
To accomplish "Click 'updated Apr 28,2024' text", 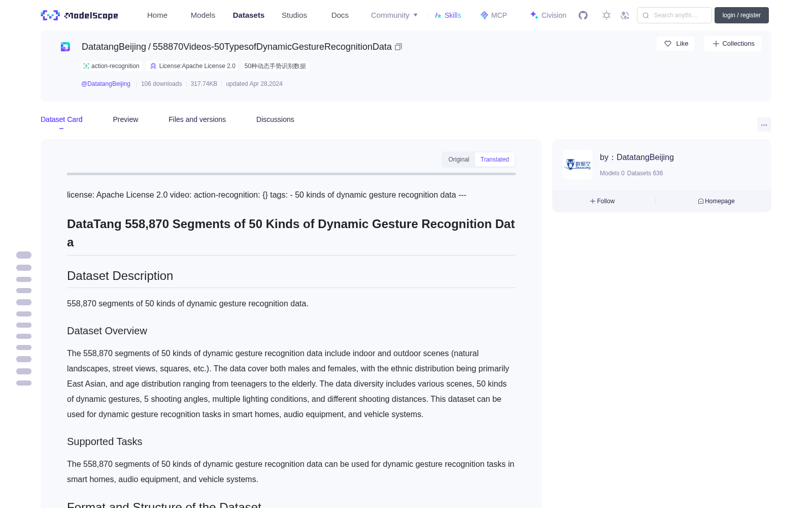I will pyautogui.click(x=254, y=84).
